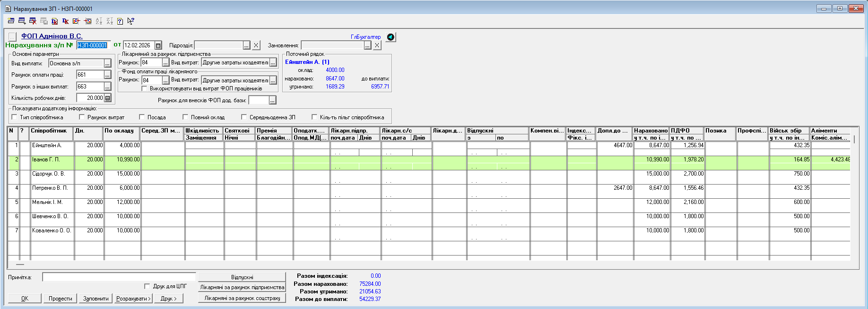
Task: Expand the Розрахувати button menu
Action: [133, 299]
